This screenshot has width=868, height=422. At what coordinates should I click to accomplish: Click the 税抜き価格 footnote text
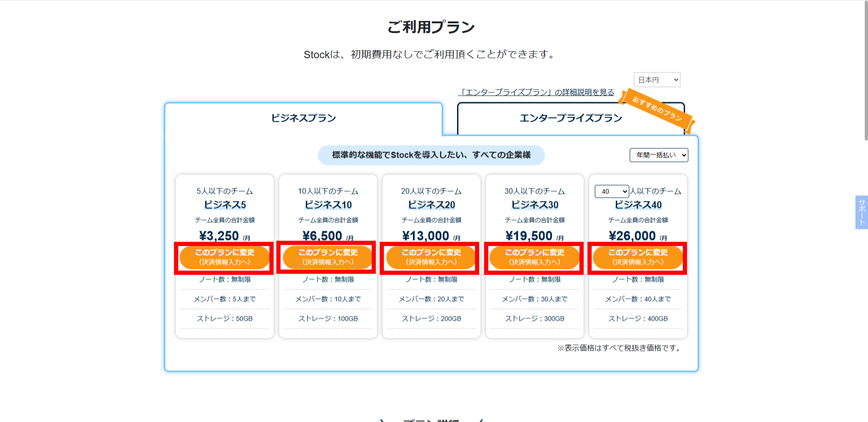pyautogui.click(x=619, y=348)
